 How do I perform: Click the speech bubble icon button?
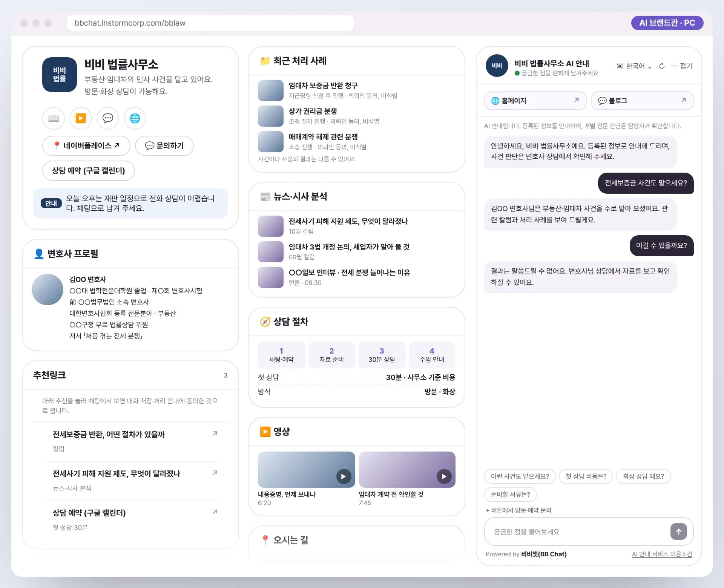tap(108, 118)
